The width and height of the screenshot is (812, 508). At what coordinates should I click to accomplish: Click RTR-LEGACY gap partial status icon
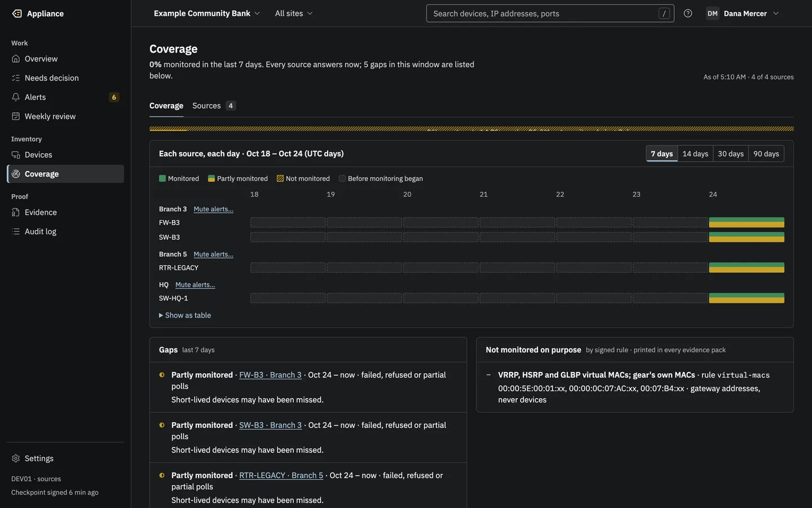tap(162, 475)
